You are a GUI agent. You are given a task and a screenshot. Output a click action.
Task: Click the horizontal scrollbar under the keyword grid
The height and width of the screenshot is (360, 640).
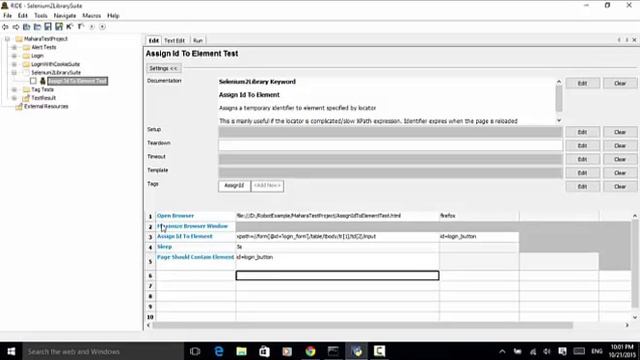(362, 325)
